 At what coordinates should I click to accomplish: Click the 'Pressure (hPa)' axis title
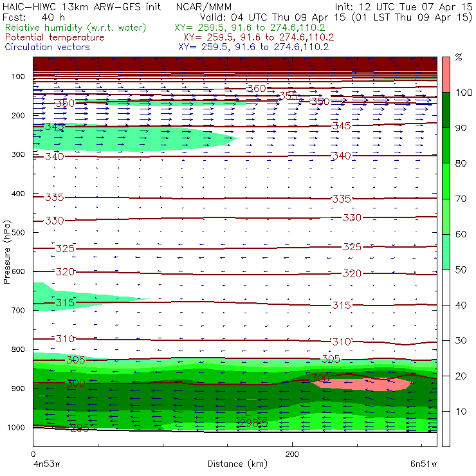[x=6, y=252]
